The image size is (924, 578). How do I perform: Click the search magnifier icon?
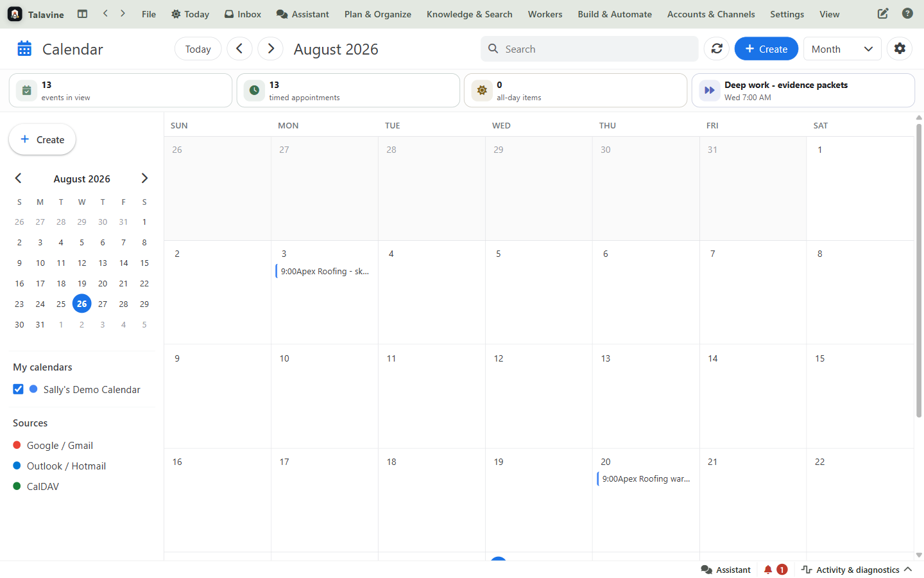(493, 49)
